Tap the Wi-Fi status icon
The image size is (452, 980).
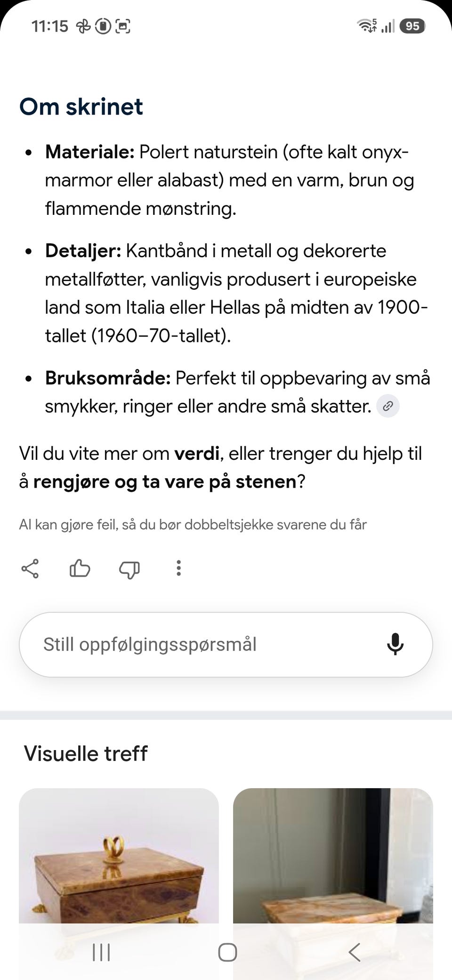pos(367,25)
